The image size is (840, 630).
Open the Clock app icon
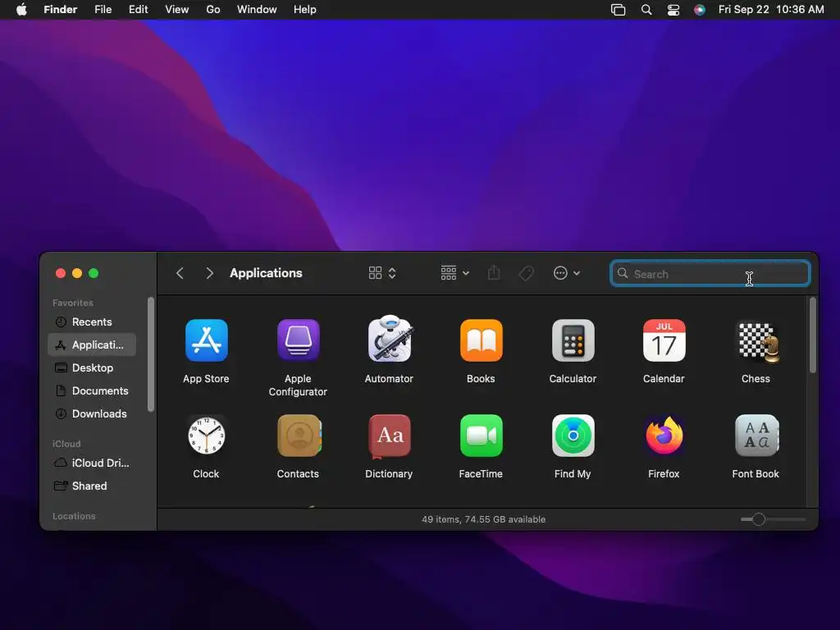(206, 436)
